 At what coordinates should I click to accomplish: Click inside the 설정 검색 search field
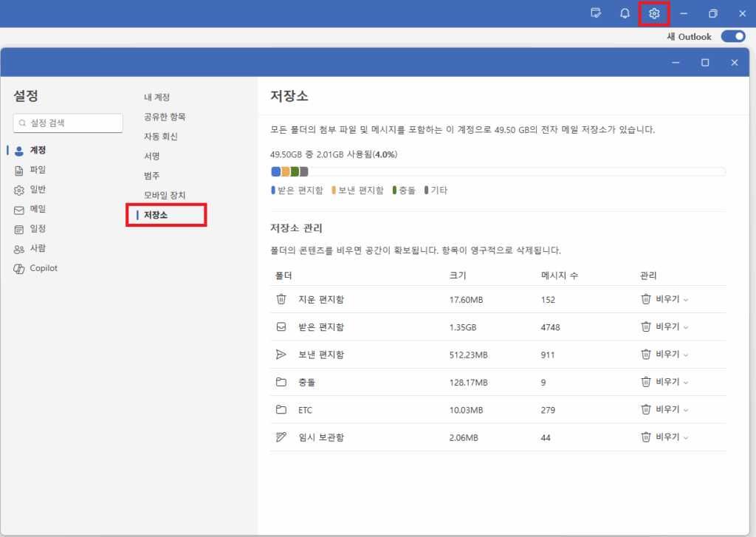(67, 123)
